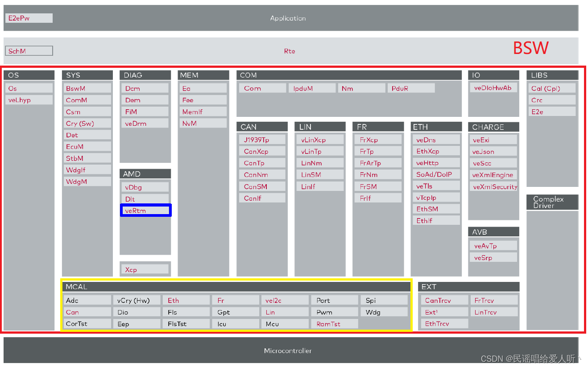Viewport: 588px width, 368px height.
Task: Click the veLhyp module under OS
Action: click(x=29, y=100)
